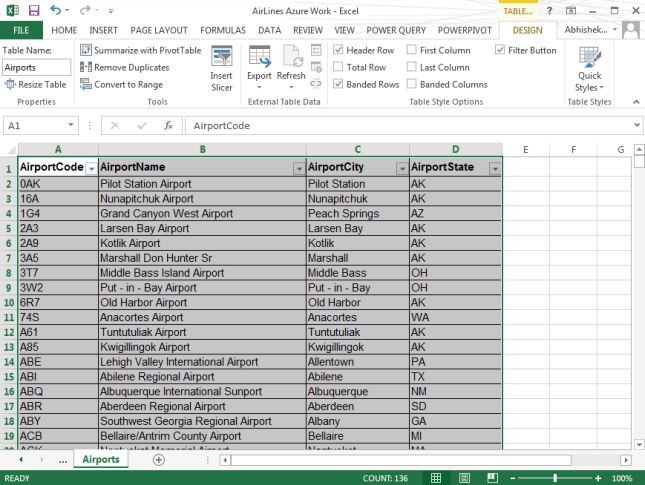645x485 pixels.
Task: Expand the formula bar
Action: tap(637, 125)
